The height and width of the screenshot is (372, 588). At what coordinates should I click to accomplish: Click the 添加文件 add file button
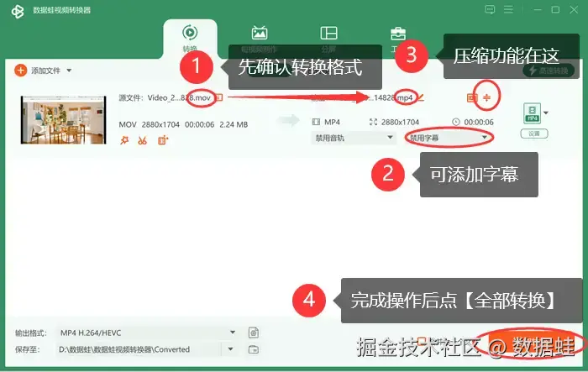38,71
